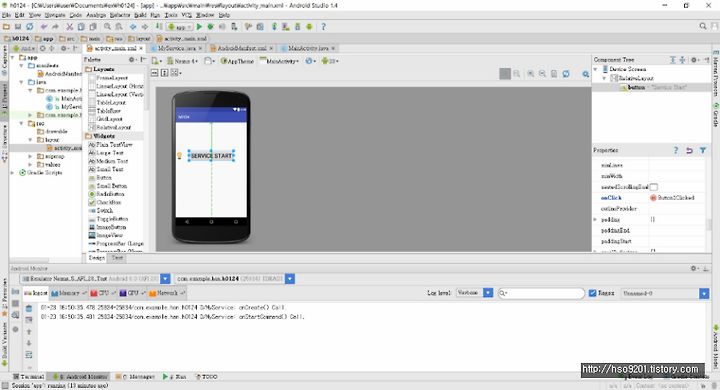Open the com.example process selector dropdown
Viewport: 720px width, 390px height.
(290, 279)
